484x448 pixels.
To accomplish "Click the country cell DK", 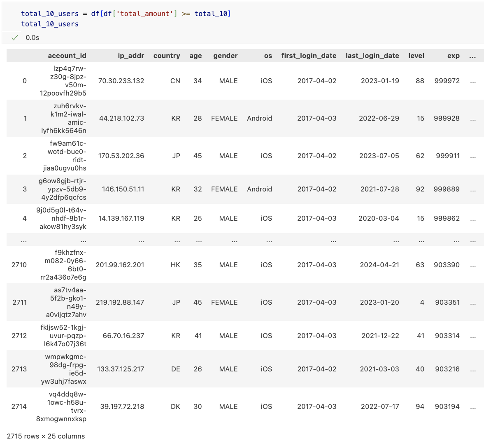I will click(175, 406).
